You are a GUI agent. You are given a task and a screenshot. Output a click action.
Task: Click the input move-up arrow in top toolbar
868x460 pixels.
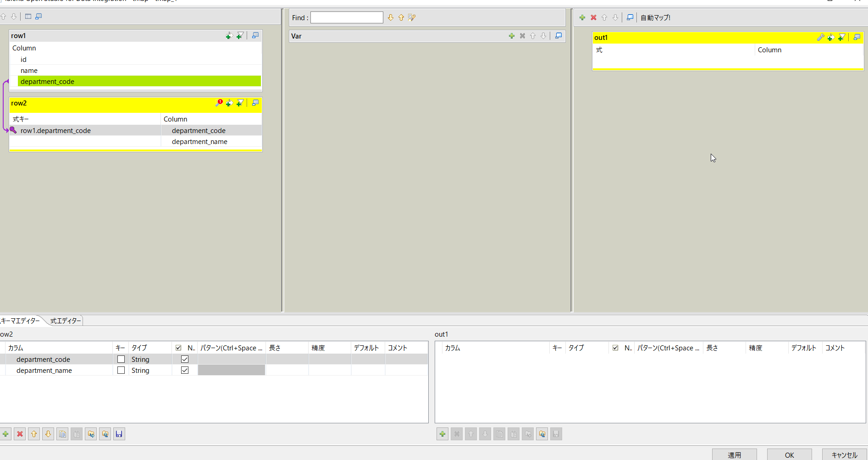coord(3,17)
